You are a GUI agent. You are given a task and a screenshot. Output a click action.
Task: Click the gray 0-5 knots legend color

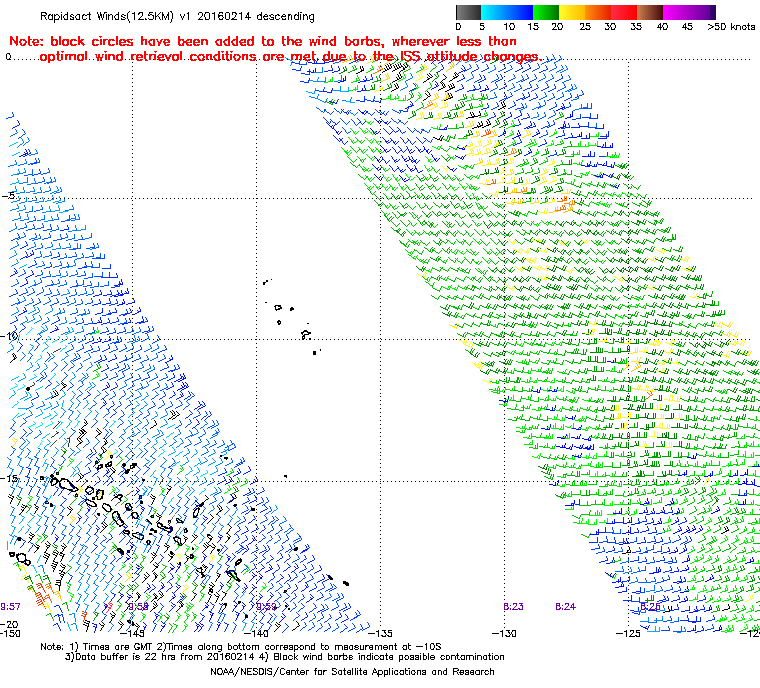click(468, 12)
